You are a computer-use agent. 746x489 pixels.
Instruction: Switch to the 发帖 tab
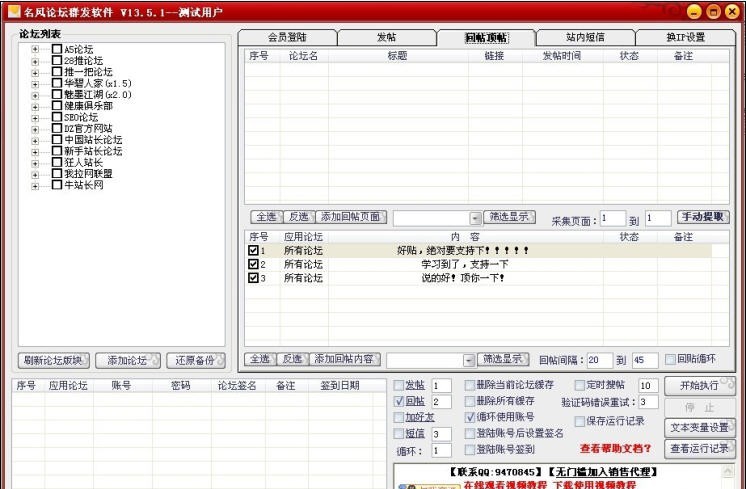386,37
